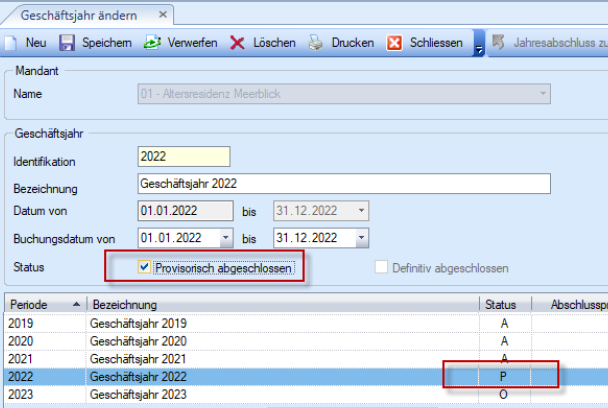
Task: Click Verwerfen button text
Action: (192, 43)
